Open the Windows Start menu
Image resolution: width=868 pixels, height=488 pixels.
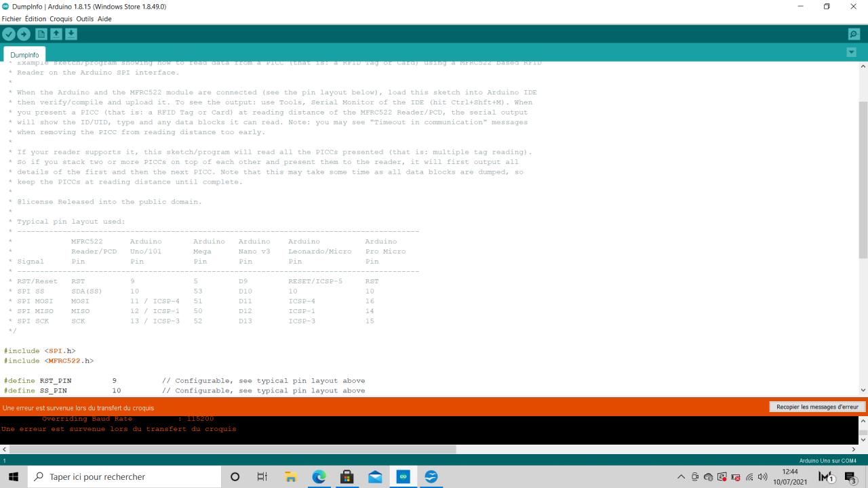[14, 477]
